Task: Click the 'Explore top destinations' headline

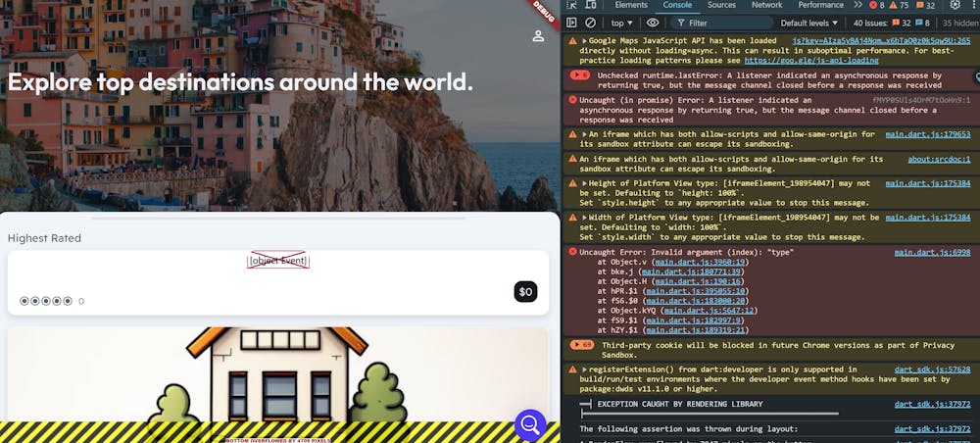Action: 240,82
